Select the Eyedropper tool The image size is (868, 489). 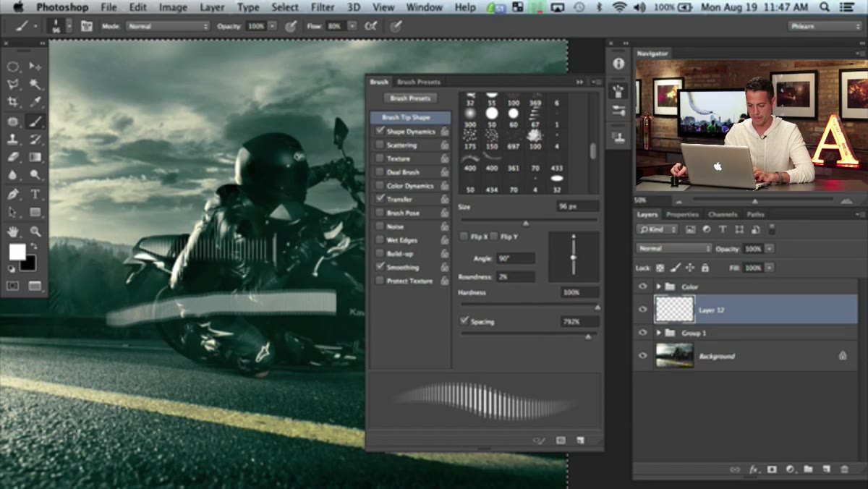tap(35, 102)
